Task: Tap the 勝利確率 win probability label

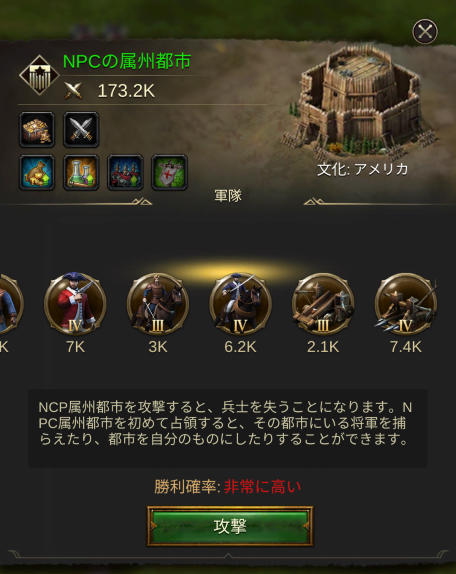Action: coord(187,487)
